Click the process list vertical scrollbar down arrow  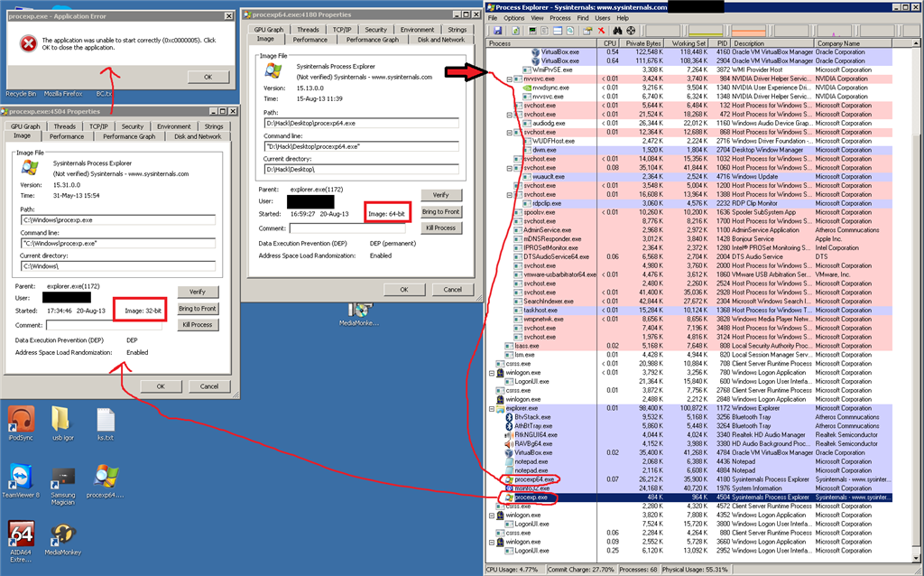point(917,558)
